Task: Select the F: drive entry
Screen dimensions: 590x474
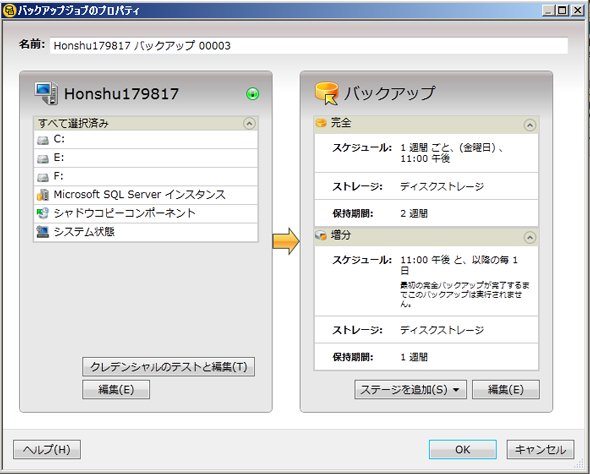Action: point(146,176)
